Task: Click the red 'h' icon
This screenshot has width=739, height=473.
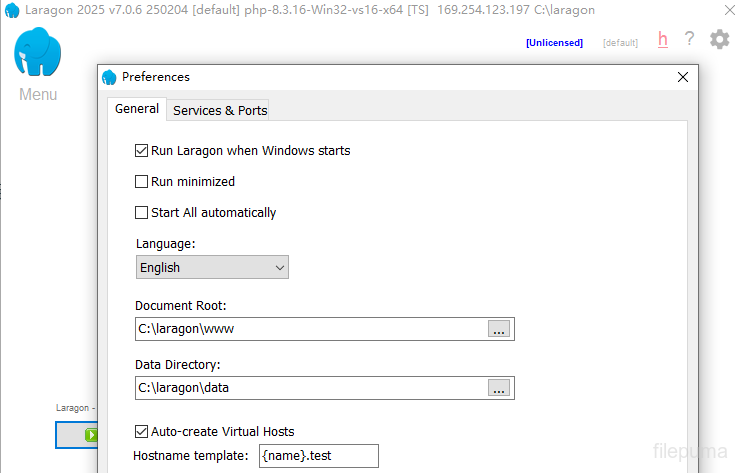Action: [663, 40]
